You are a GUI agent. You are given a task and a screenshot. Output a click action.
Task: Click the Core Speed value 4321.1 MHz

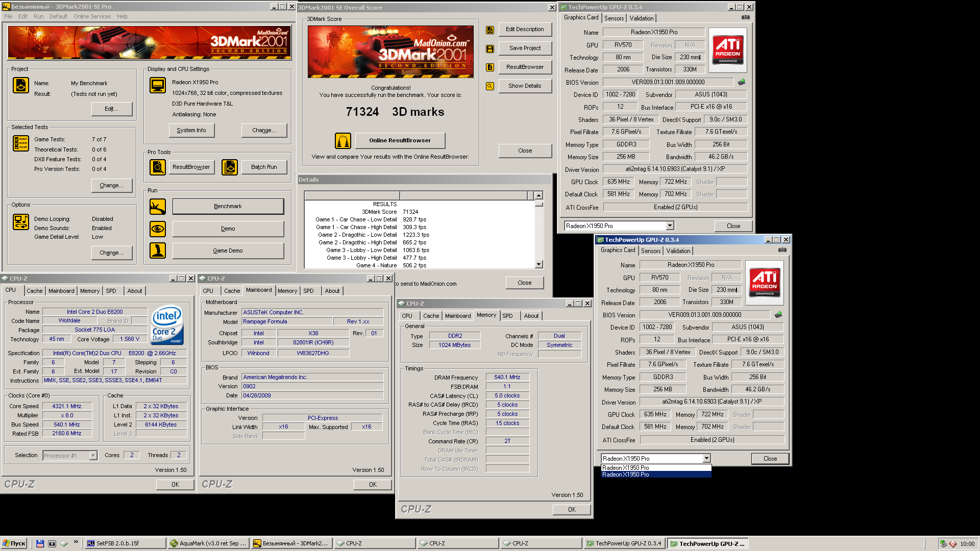(67, 407)
